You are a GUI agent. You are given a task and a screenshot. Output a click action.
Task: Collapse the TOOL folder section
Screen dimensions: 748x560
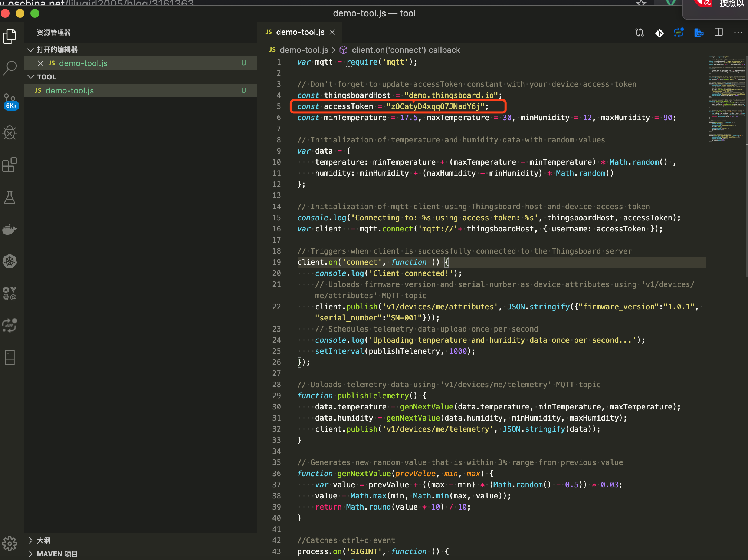(x=31, y=77)
